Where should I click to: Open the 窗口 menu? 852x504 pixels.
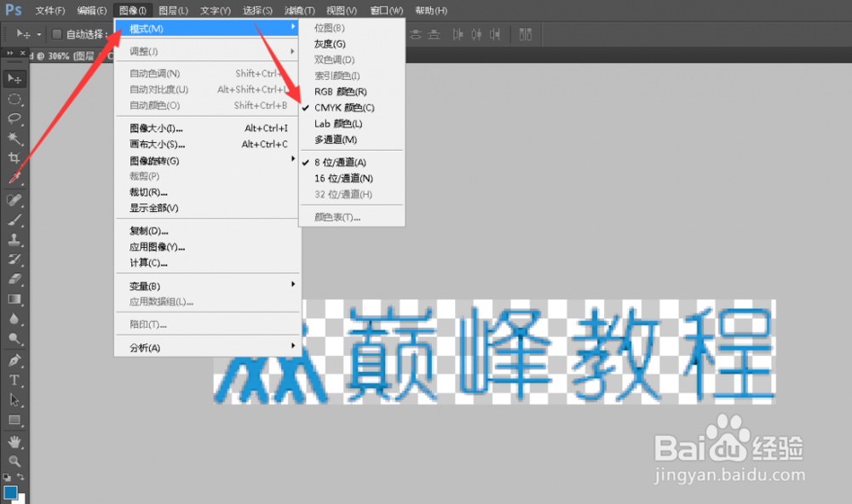386,10
